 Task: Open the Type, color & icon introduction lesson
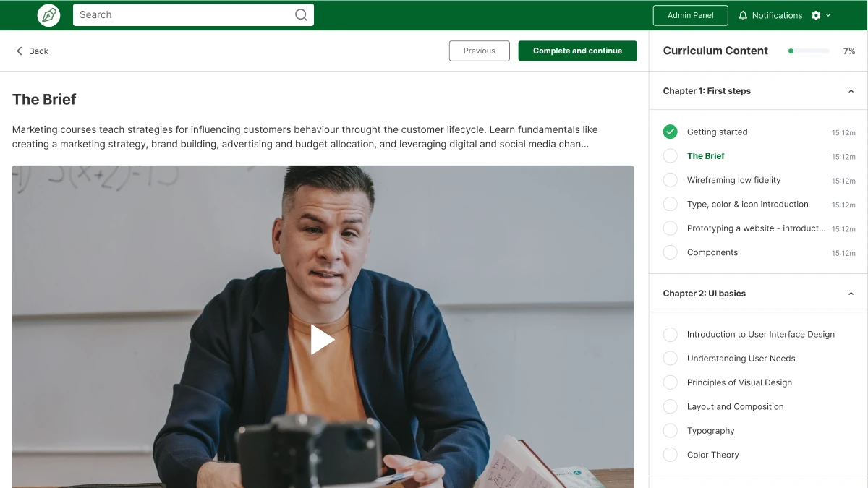[x=748, y=205]
